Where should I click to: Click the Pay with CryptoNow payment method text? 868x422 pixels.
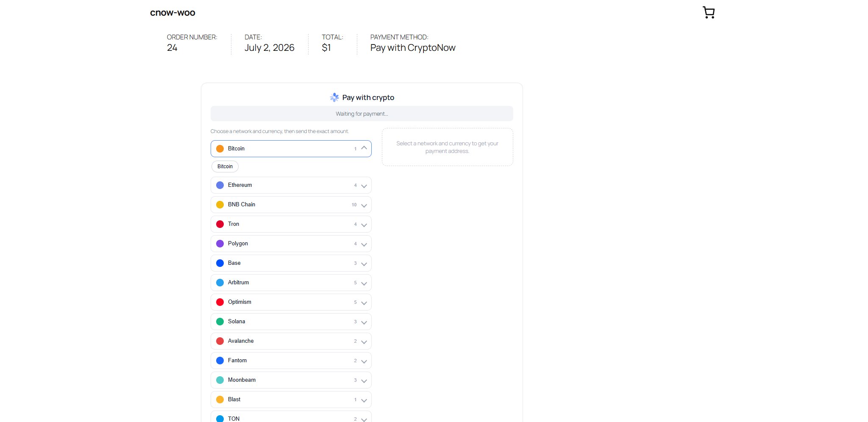tap(413, 48)
